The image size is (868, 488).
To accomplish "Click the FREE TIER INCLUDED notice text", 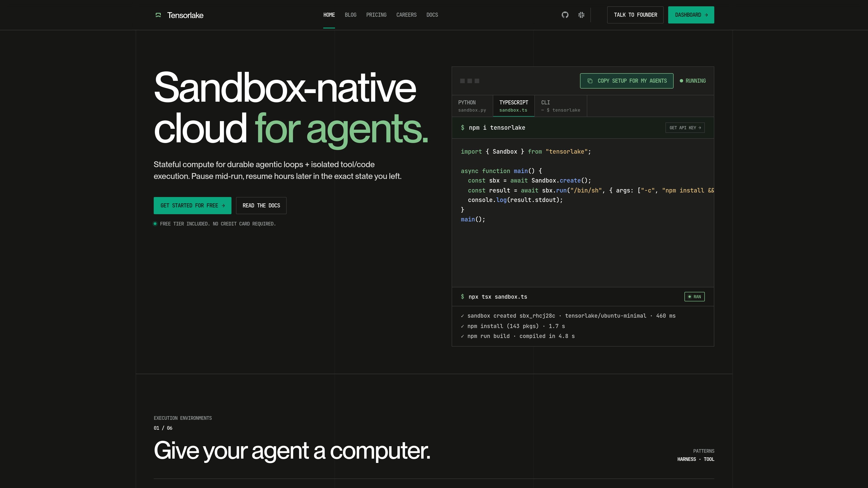I will click(218, 224).
